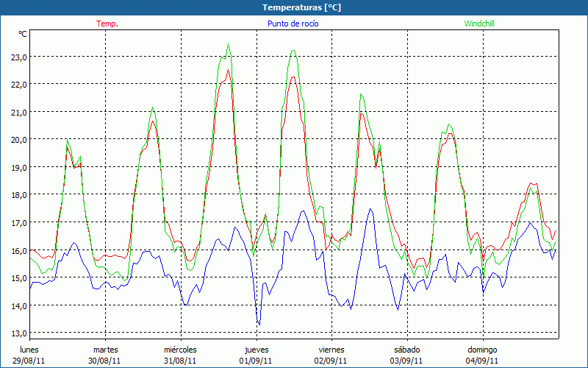Click the viernes day label
The image size is (588, 368).
(x=331, y=350)
